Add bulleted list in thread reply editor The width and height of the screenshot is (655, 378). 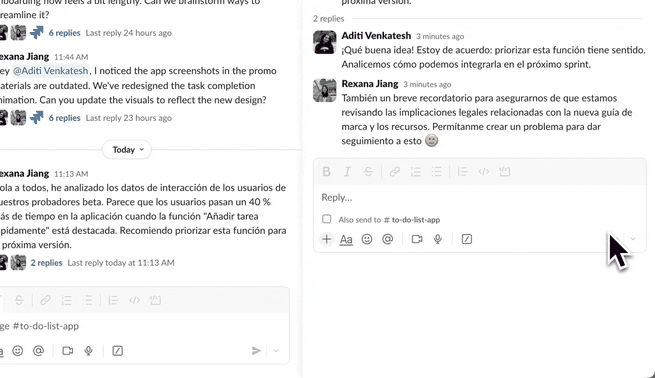pos(437,172)
